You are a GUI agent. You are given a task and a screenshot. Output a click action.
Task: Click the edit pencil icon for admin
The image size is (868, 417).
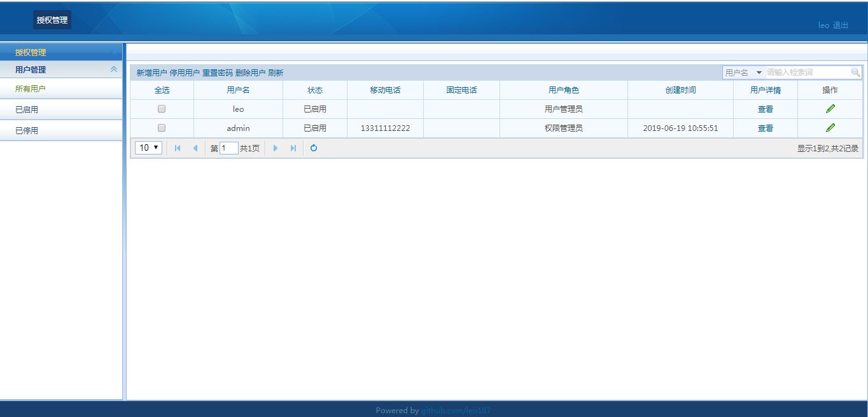click(x=830, y=128)
